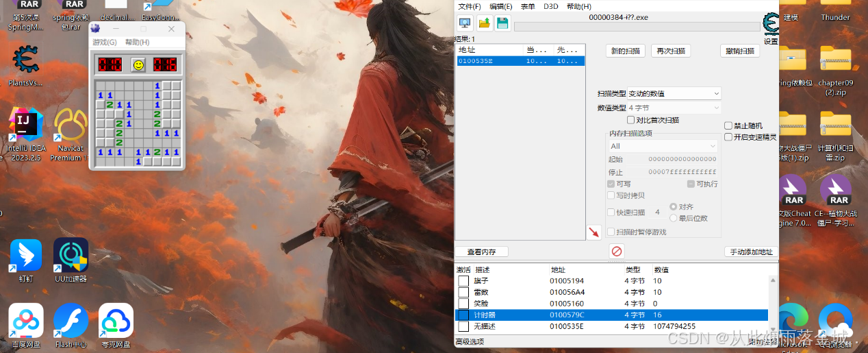
Task: Open 高级选项 at bottom left
Action: pos(470,341)
